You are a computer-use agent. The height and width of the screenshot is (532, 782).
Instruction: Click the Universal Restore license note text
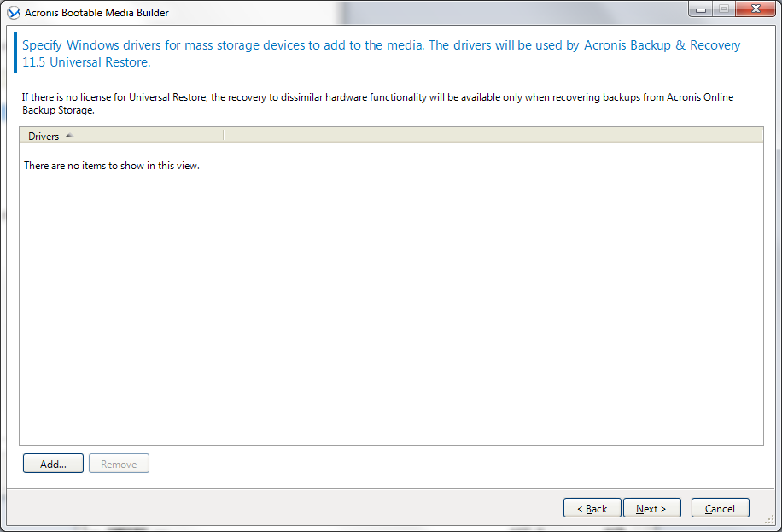click(377, 103)
